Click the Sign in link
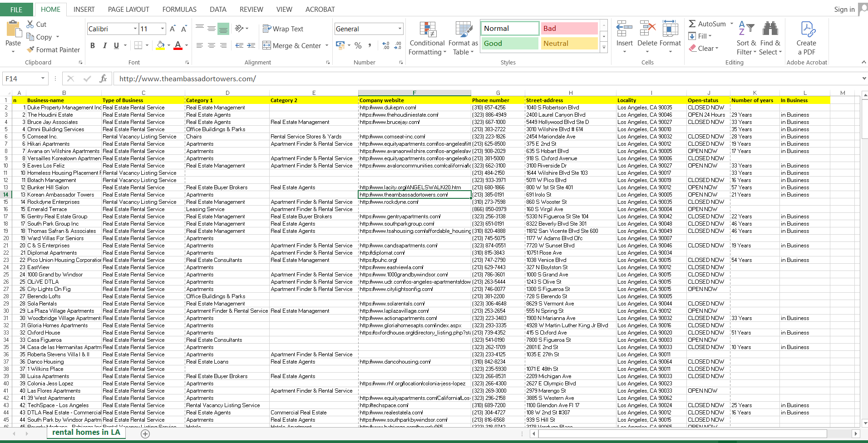This screenshot has height=443, width=868. (844, 10)
